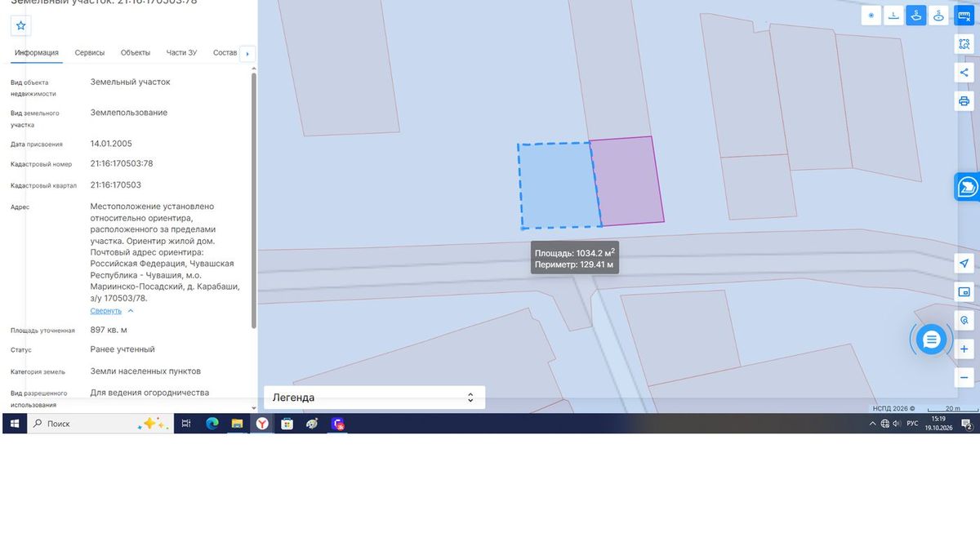This screenshot has height=551, width=980.
Task: Switch to Yandex Browser on taskbar
Action: click(262, 424)
